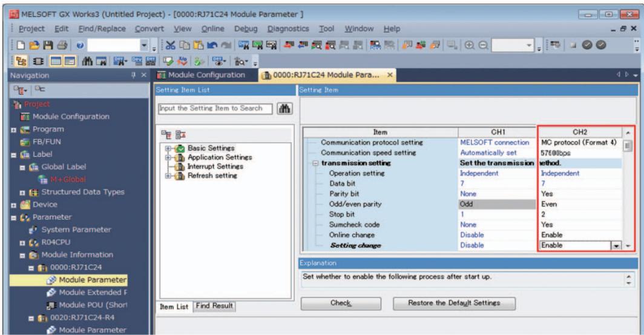Click the New project icon
Viewport: 644px width, 335px height.
21,45
